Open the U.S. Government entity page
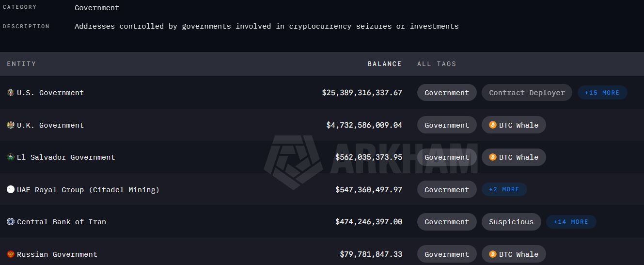This screenshot has width=644, height=265. 50,93
